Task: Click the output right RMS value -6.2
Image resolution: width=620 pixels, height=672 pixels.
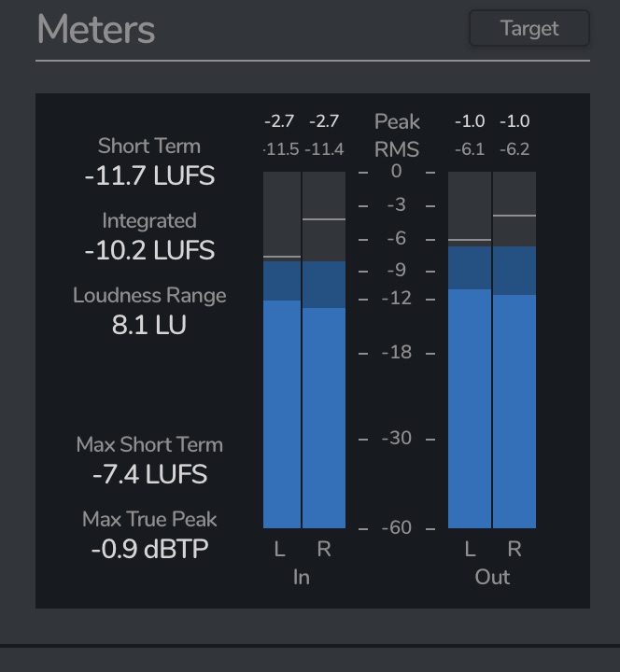Action: click(514, 149)
